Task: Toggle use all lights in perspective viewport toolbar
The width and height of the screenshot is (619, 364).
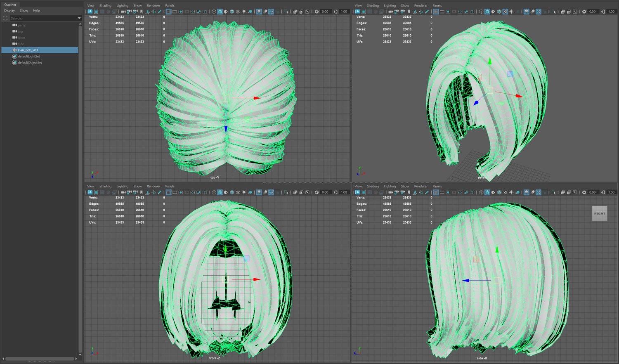Action: 511,12
